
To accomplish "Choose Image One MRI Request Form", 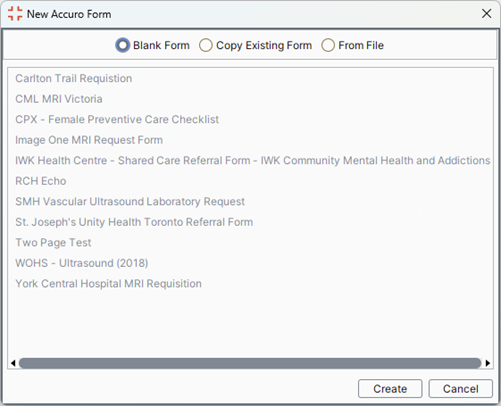I will click(x=89, y=140).
